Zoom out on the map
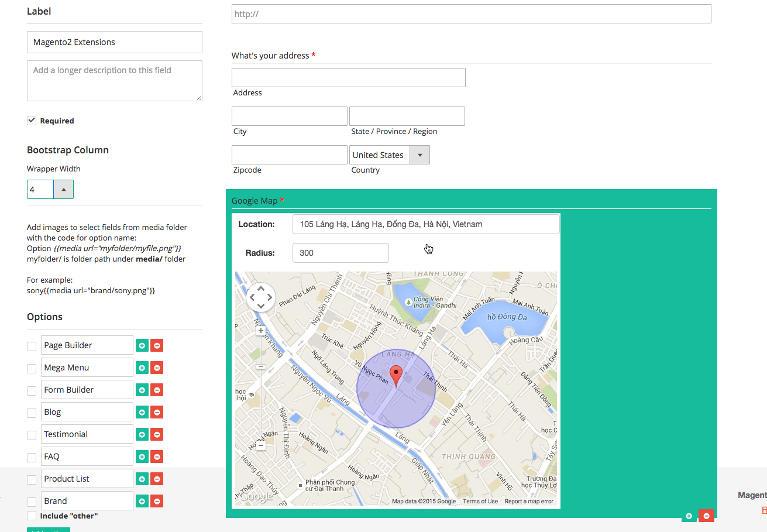 pos(261,445)
